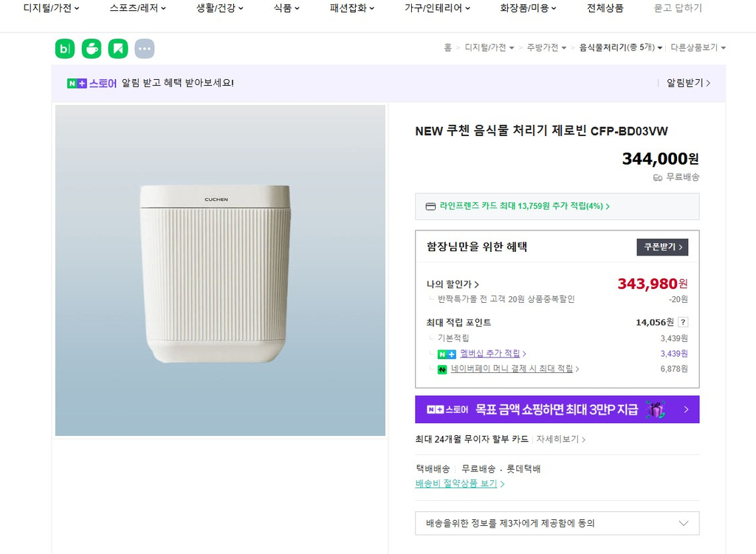
Task: Open the 가구/인테리어 category menu
Action: pos(437,8)
